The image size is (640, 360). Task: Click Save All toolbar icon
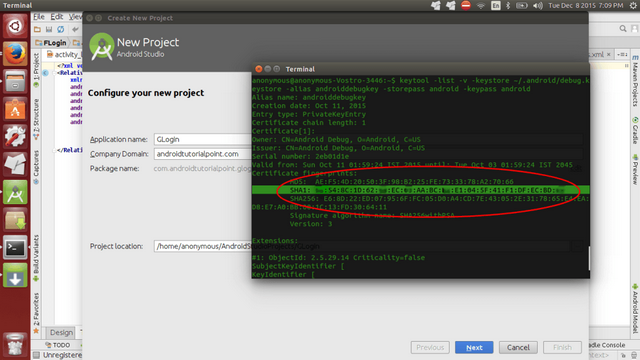click(x=49, y=29)
